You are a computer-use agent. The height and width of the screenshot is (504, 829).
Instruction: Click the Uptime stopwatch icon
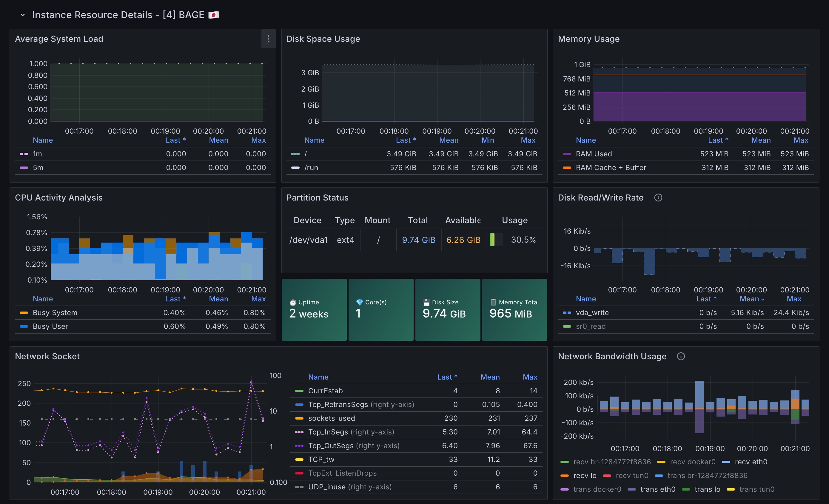tap(292, 303)
